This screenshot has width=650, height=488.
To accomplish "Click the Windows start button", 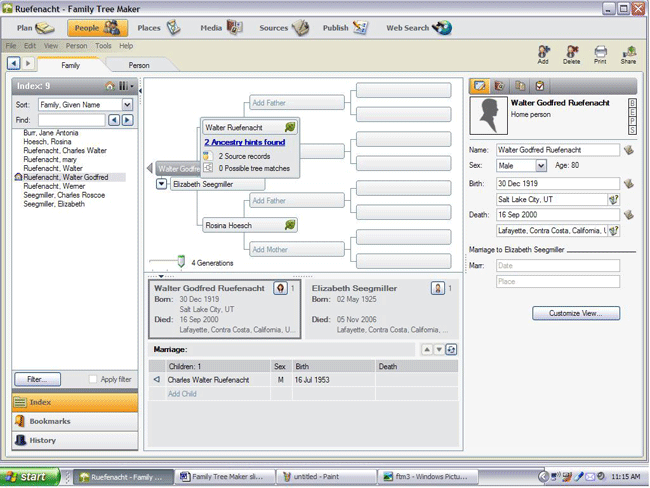I will 30,477.
